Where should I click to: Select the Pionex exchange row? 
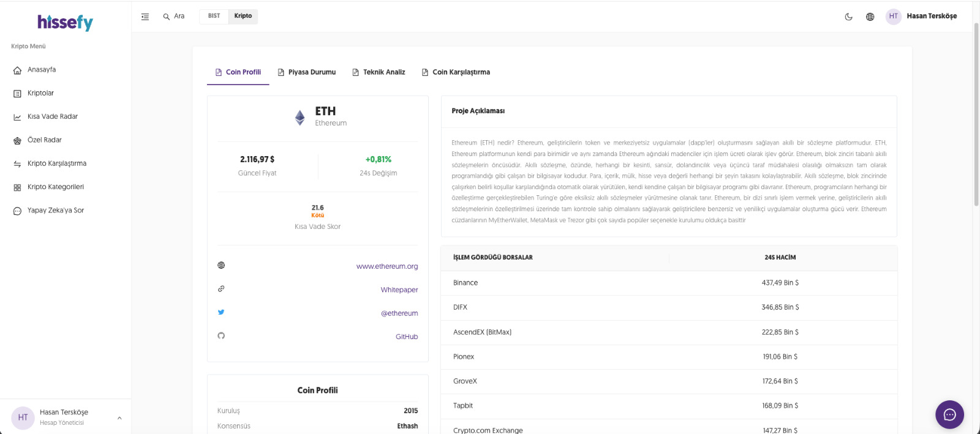[669, 357]
